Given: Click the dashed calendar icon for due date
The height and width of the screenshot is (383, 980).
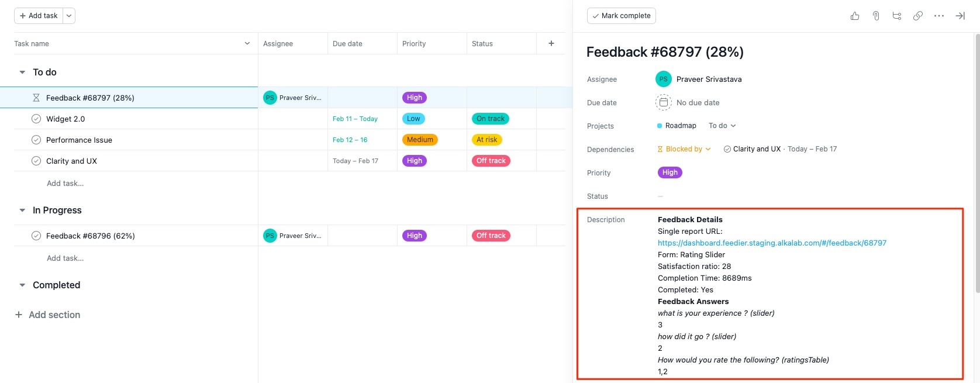Looking at the screenshot, I should pos(663,102).
